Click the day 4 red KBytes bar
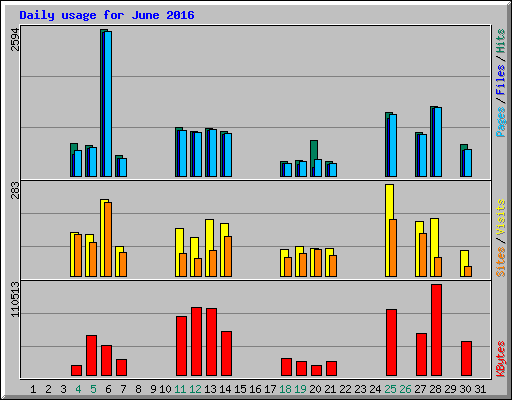Image resolution: width=512 pixels, height=400 pixels. pyautogui.click(x=76, y=371)
